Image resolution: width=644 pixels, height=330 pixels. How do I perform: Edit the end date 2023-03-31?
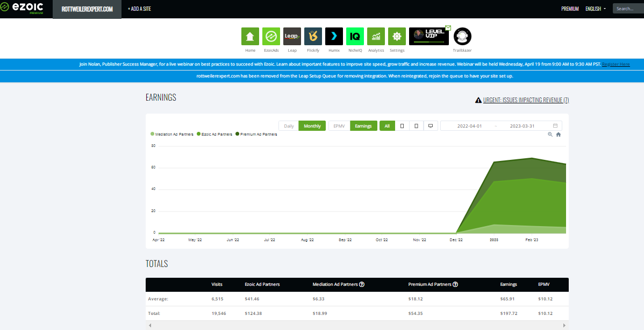pos(522,126)
